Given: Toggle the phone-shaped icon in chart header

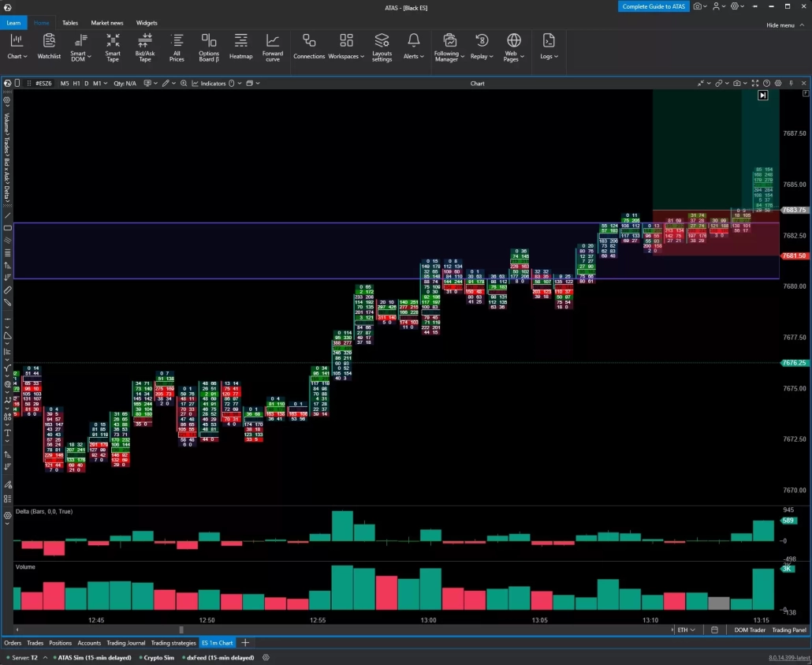Looking at the screenshot, I should click(17, 83).
